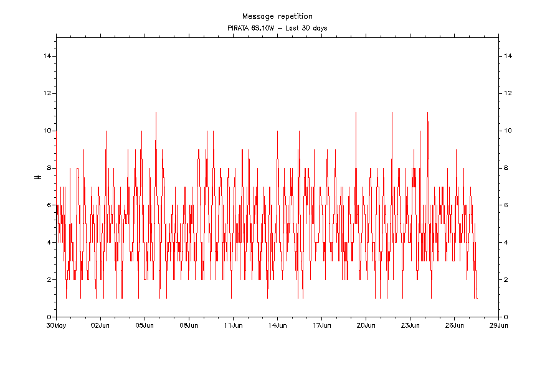This screenshot has height=392, width=555.
Task: Click the 12 label on the right y-axis
Action: coord(508,93)
